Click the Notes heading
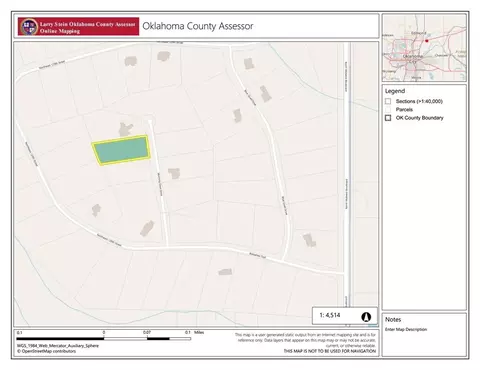Image resolution: width=480 pixels, height=370 pixels. click(x=393, y=319)
